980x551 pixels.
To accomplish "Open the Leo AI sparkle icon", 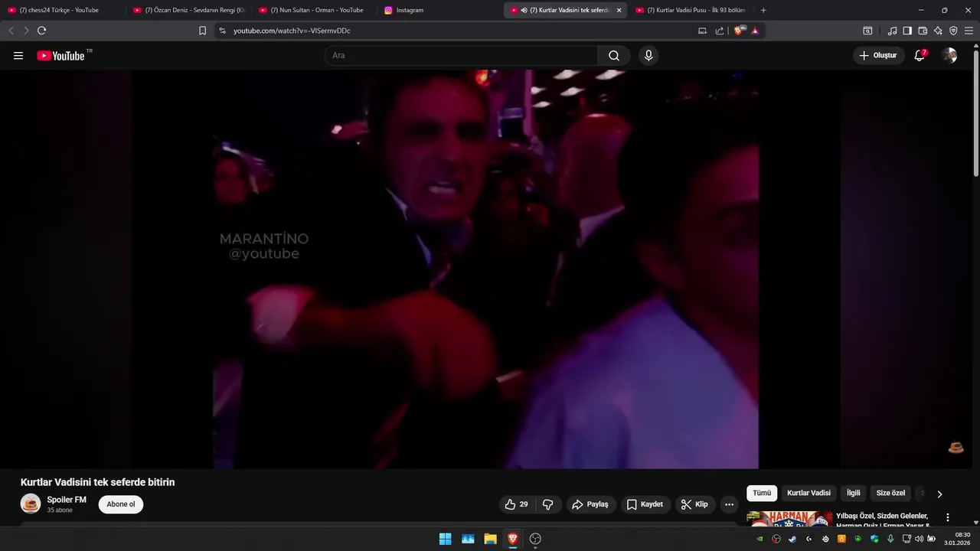I will pyautogui.click(x=938, y=31).
